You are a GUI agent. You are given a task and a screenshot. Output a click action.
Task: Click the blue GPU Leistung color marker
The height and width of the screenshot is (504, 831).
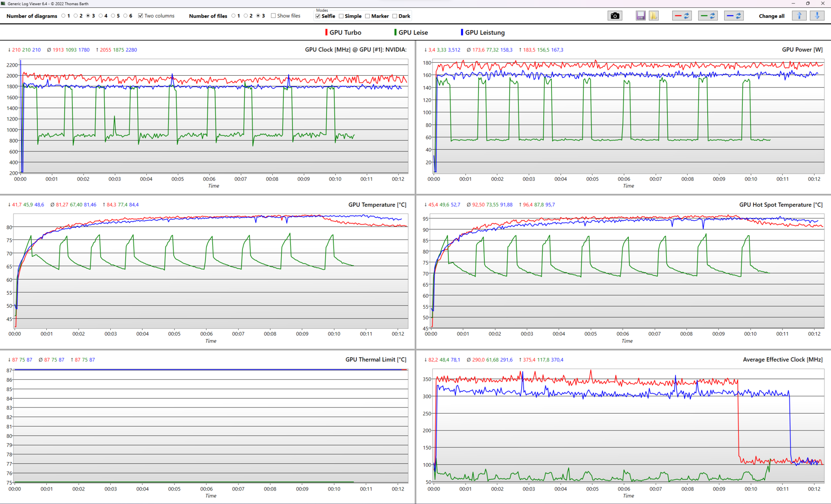(462, 32)
